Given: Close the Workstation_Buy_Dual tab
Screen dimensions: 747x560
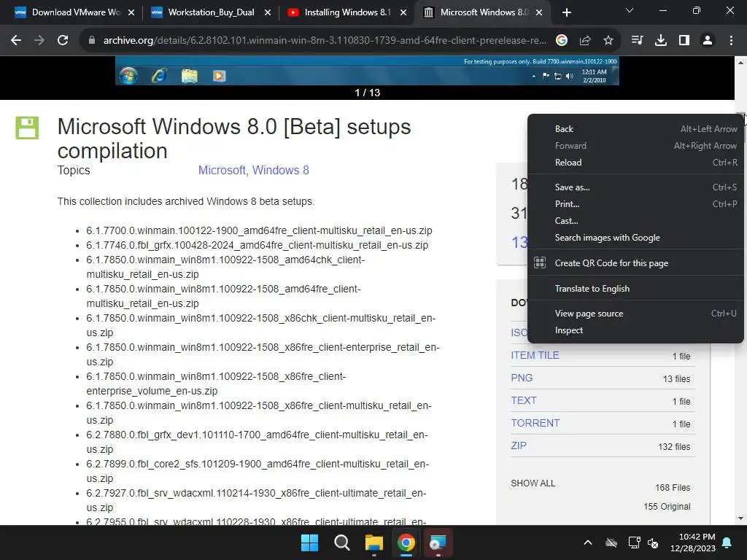Looking at the screenshot, I should [267, 12].
